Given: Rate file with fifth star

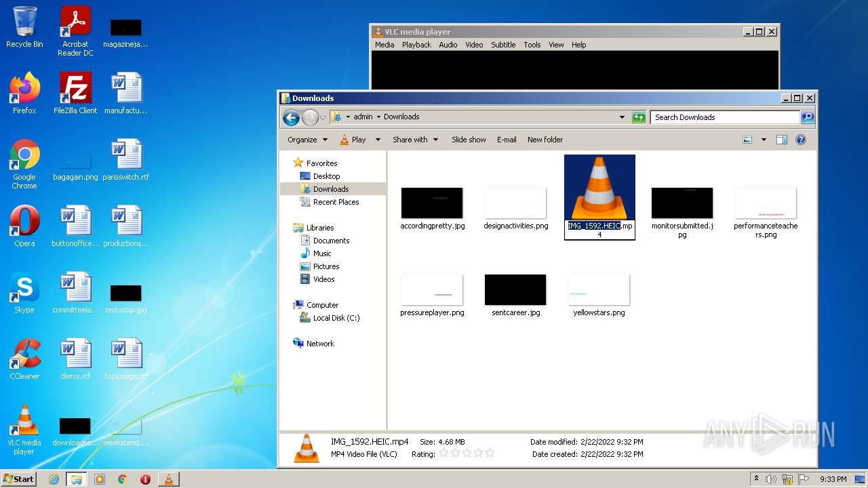Looking at the screenshot, I should pyautogui.click(x=490, y=453).
